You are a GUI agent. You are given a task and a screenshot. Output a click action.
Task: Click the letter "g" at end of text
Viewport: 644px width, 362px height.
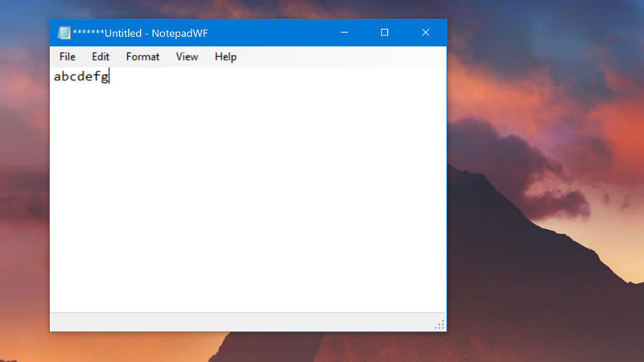pyautogui.click(x=104, y=77)
